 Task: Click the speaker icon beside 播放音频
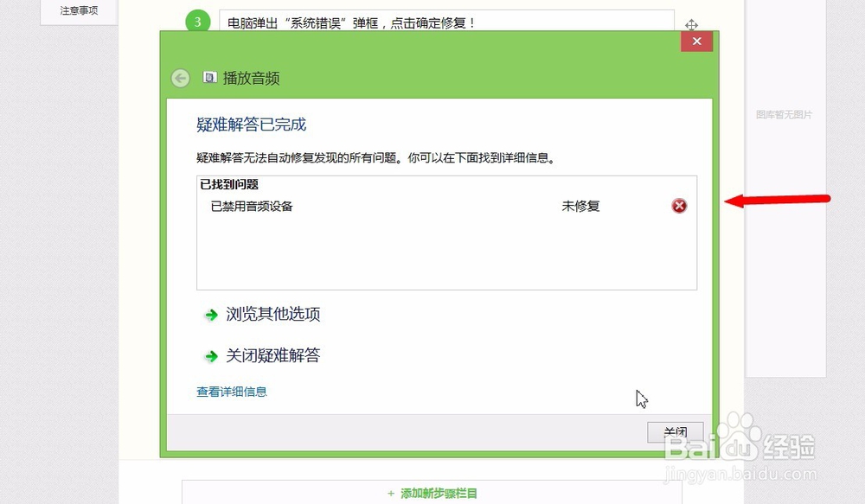tap(209, 77)
